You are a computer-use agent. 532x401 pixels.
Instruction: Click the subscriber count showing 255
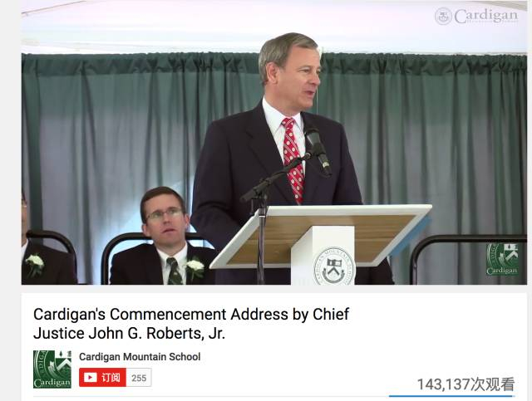pos(139,378)
